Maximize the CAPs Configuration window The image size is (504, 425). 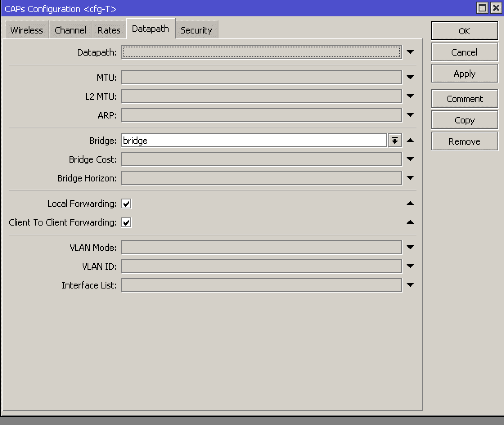pos(483,8)
